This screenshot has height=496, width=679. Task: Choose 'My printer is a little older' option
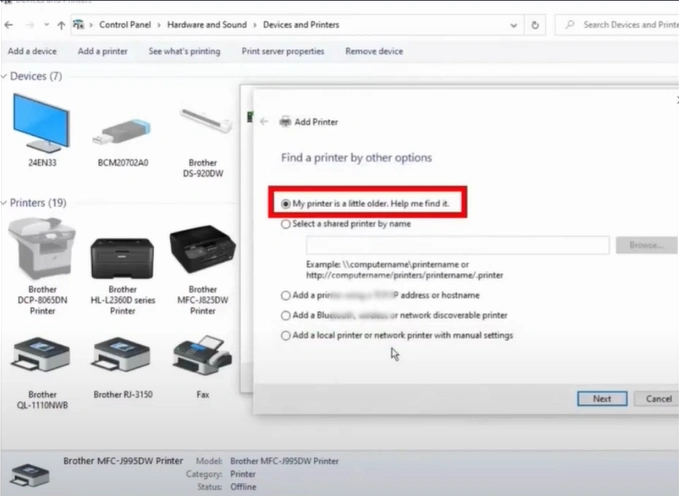coord(286,203)
